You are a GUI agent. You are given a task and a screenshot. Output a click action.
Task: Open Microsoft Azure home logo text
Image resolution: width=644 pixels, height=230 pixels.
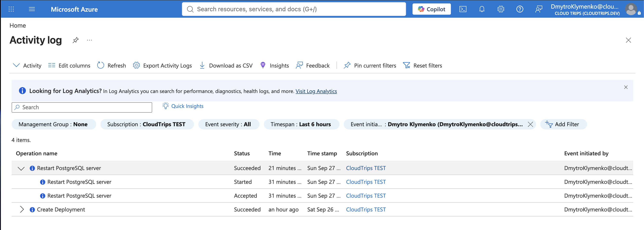(x=74, y=9)
